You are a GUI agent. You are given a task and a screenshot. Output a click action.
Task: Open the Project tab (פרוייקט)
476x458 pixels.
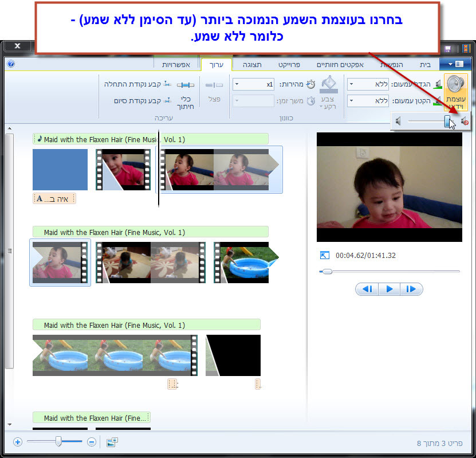point(289,65)
